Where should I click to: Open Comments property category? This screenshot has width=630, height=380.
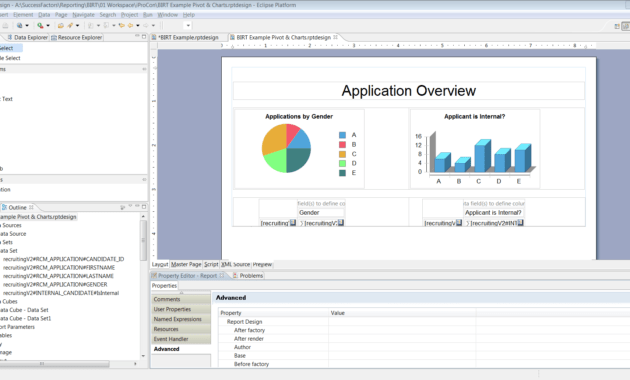click(x=181, y=299)
